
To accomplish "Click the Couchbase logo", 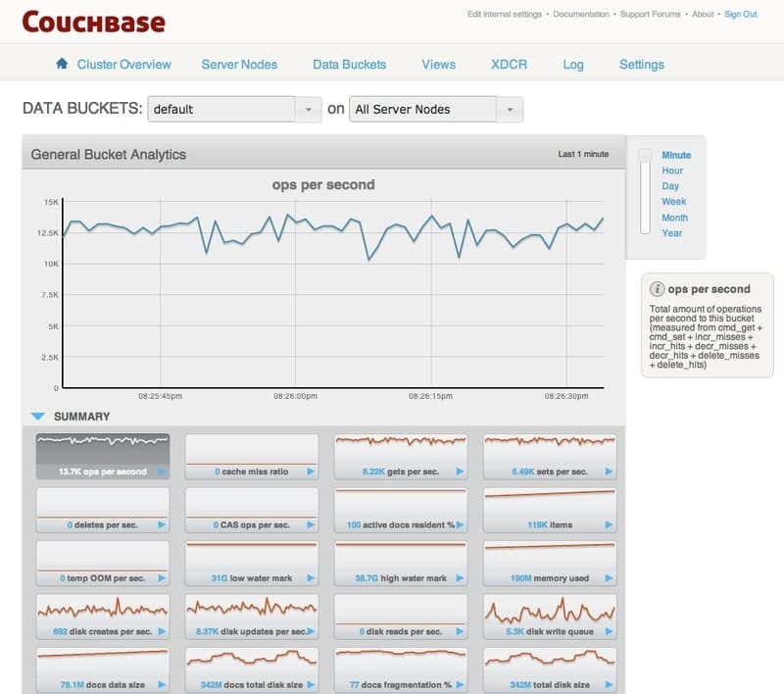I will tap(93, 23).
